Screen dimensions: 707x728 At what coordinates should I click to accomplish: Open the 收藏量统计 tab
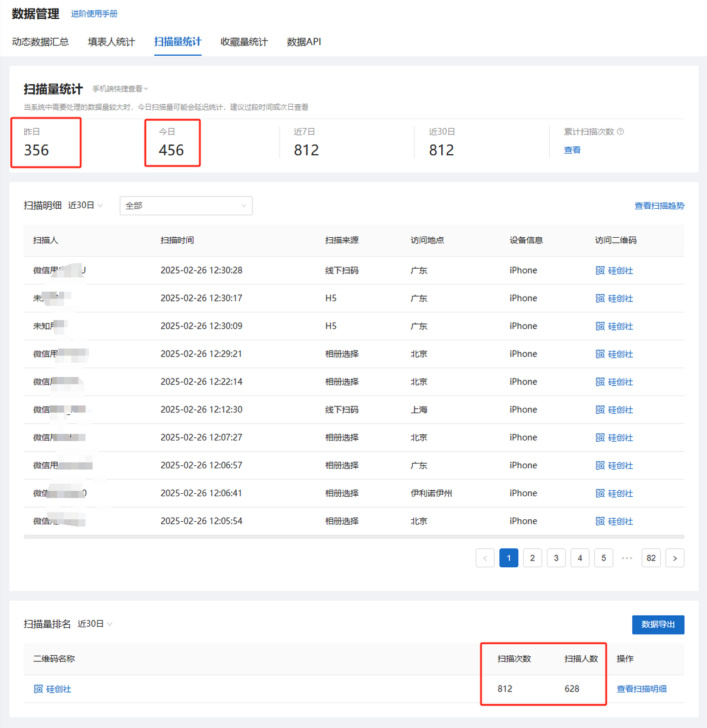pyautogui.click(x=244, y=42)
